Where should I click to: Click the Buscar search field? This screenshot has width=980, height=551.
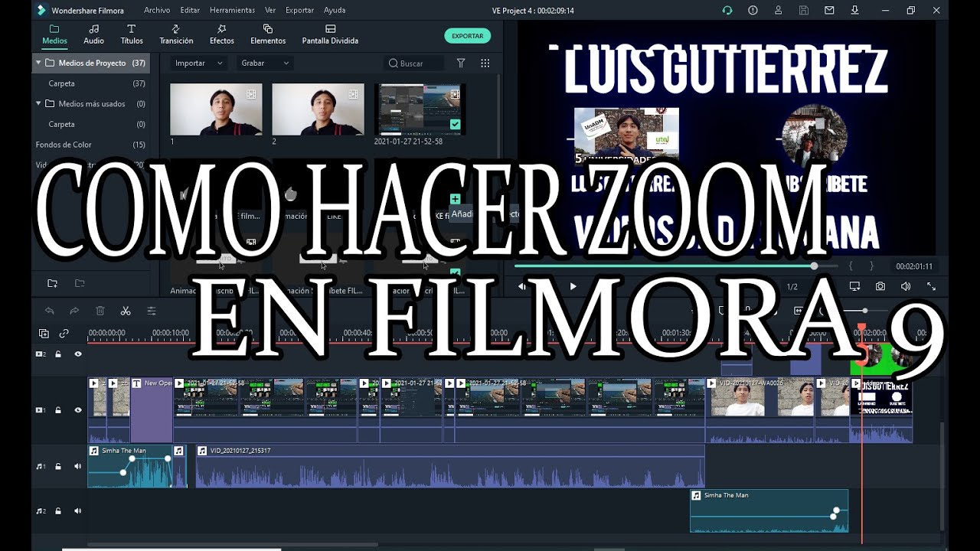pos(413,63)
